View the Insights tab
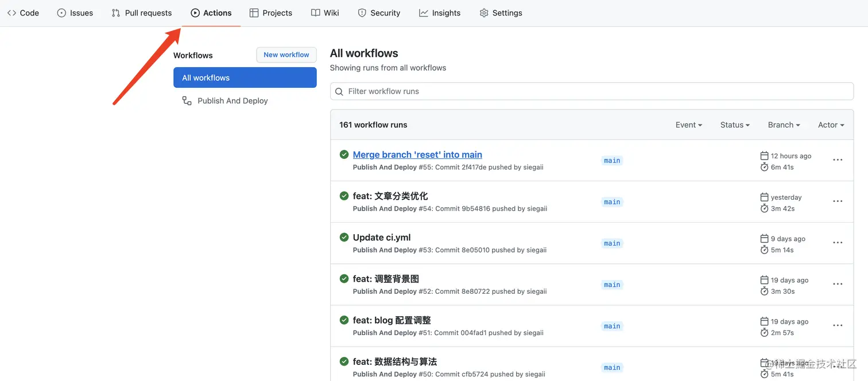868x381 pixels. pyautogui.click(x=440, y=13)
